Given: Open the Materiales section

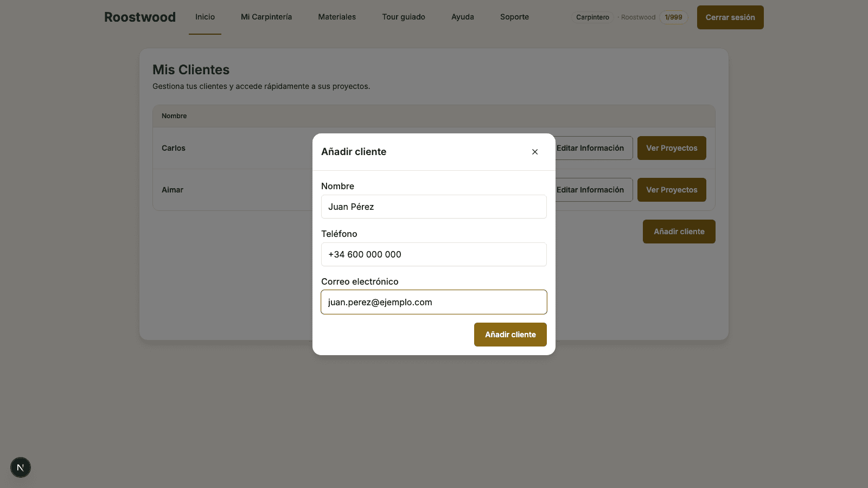Looking at the screenshot, I should pyautogui.click(x=337, y=17).
